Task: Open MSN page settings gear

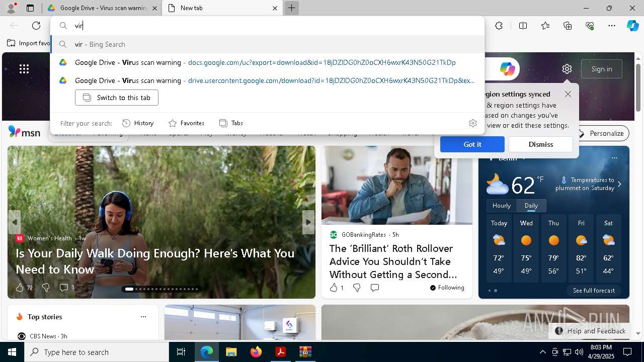Action: click(567, 69)
